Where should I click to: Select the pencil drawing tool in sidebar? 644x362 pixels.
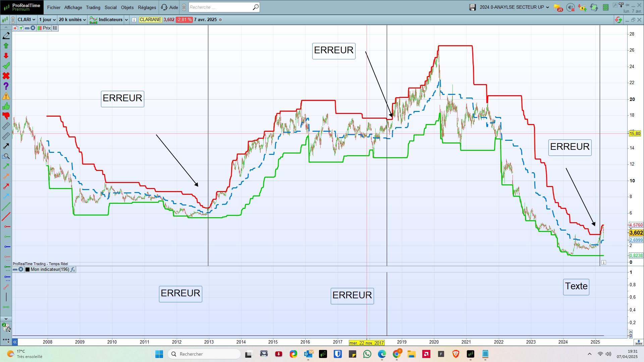tap(6, 36)
